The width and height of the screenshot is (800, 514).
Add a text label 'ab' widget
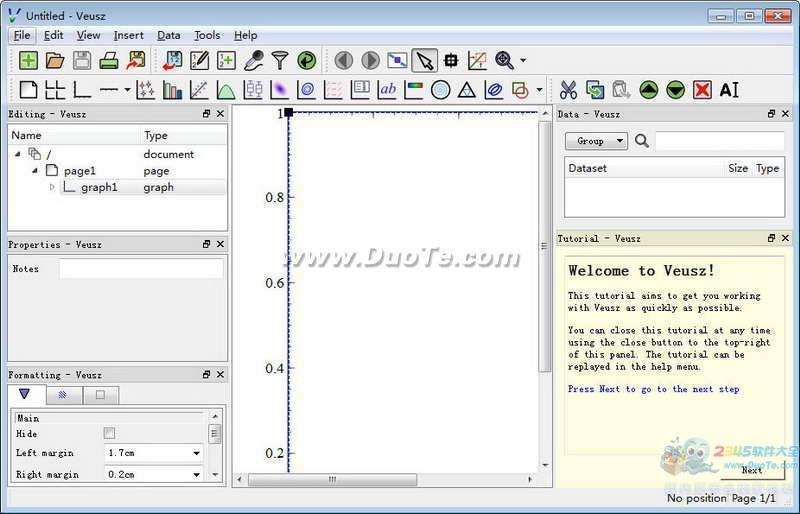pos(387,90)
